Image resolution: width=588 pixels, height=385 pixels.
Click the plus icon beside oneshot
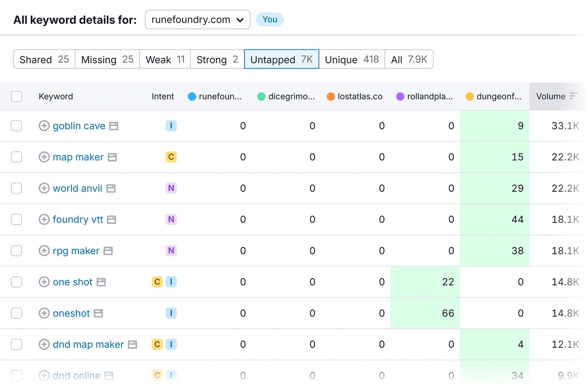pyautogui.click(x=44, y=313)
